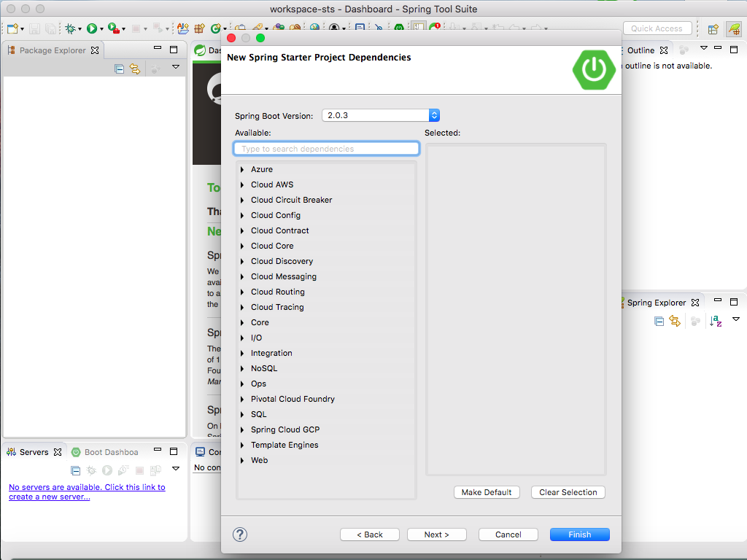The width and height of the screenshot is (747, 560).
Task: Select the Integration row in the Available list
Action: (326, 354)
